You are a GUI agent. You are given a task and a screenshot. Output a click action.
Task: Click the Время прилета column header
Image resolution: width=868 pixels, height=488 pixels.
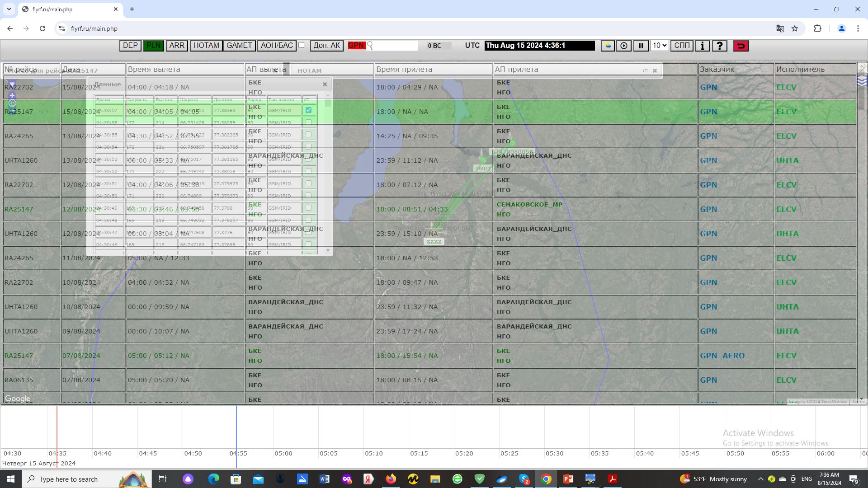coord(434,69)
